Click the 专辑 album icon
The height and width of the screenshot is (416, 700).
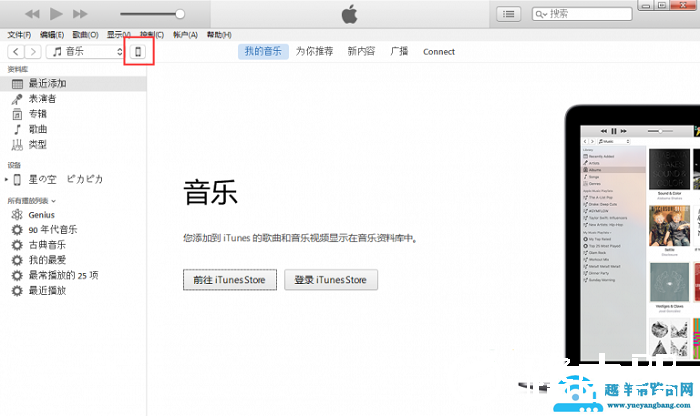(17, 114)
